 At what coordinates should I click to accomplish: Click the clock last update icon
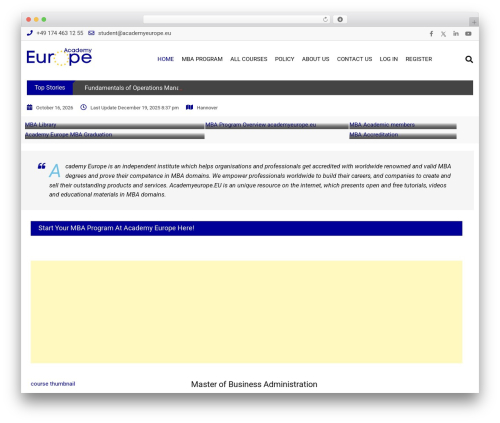click(83, 107)
